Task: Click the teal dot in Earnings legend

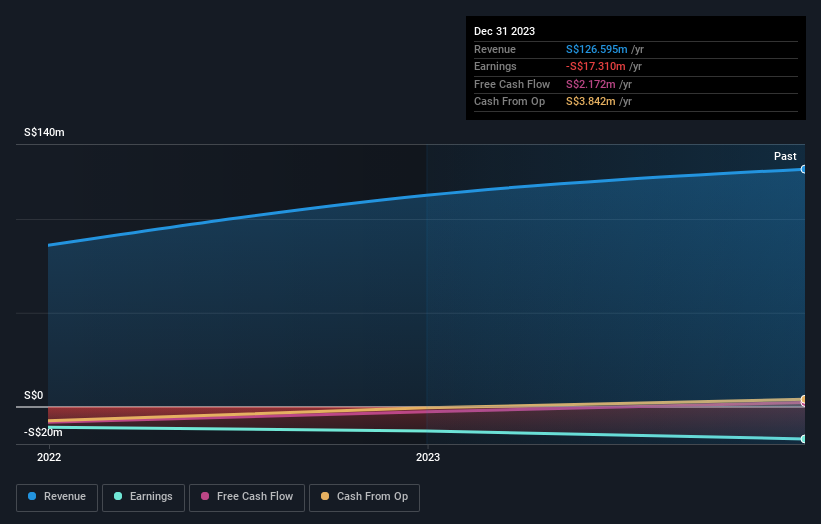Action: point(118,496)
